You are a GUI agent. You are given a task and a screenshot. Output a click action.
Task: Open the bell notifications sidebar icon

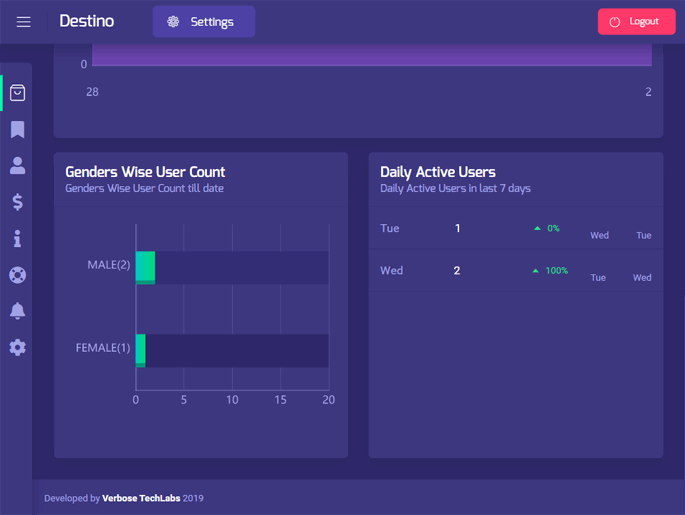tap(17, 311)
